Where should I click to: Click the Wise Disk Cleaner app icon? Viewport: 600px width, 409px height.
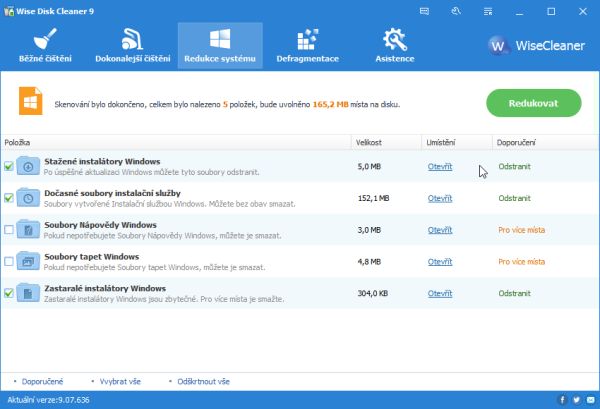pos(8,11)
